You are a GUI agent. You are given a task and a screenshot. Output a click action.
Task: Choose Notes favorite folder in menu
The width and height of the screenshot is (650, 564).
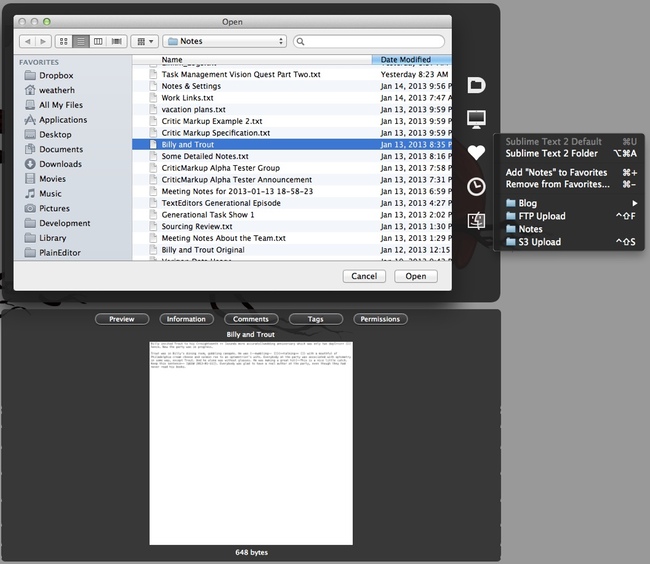click(570, 229)
